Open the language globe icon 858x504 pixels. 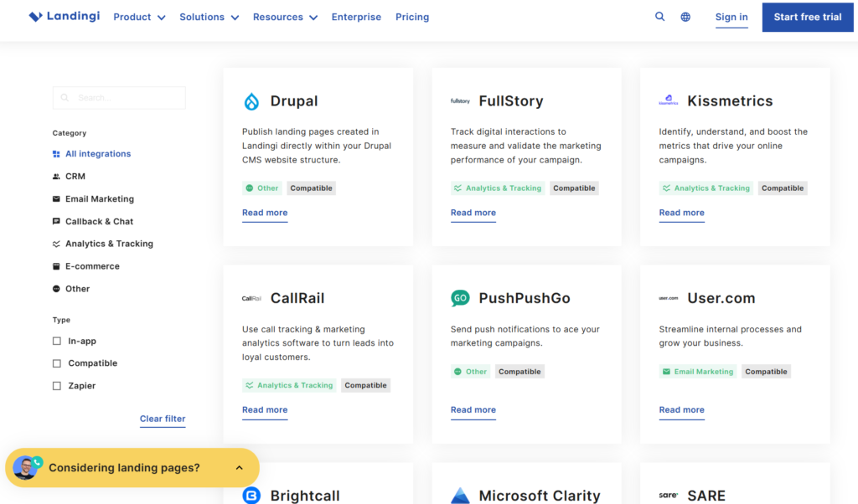[685, 17]
